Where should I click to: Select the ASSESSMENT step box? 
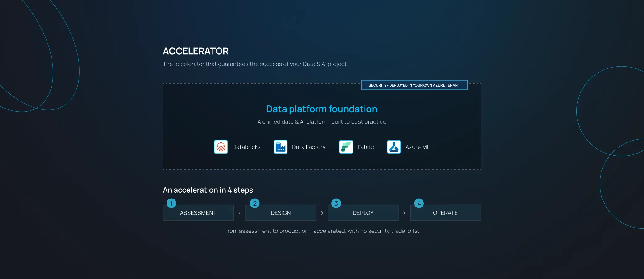pyautogui.click(x=198, y=213)
